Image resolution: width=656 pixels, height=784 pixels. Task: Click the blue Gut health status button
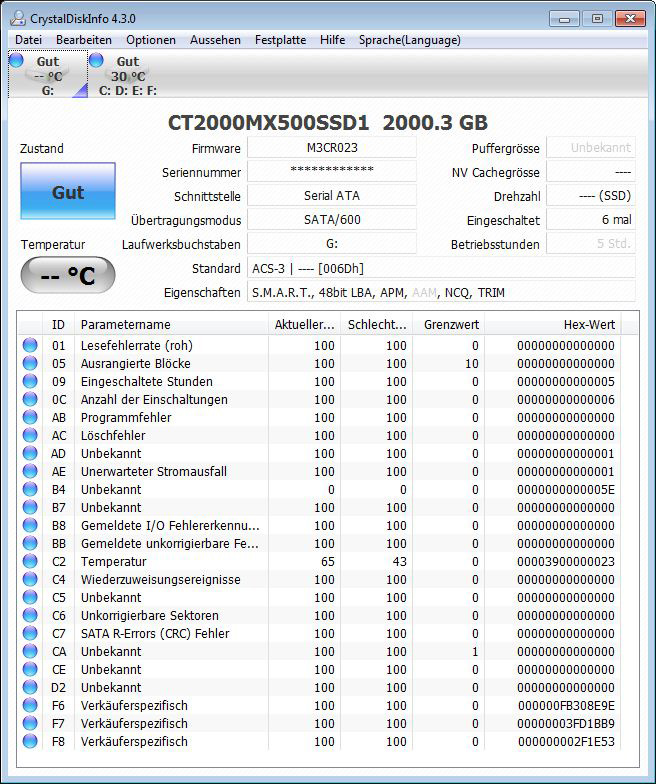point(68,191)
